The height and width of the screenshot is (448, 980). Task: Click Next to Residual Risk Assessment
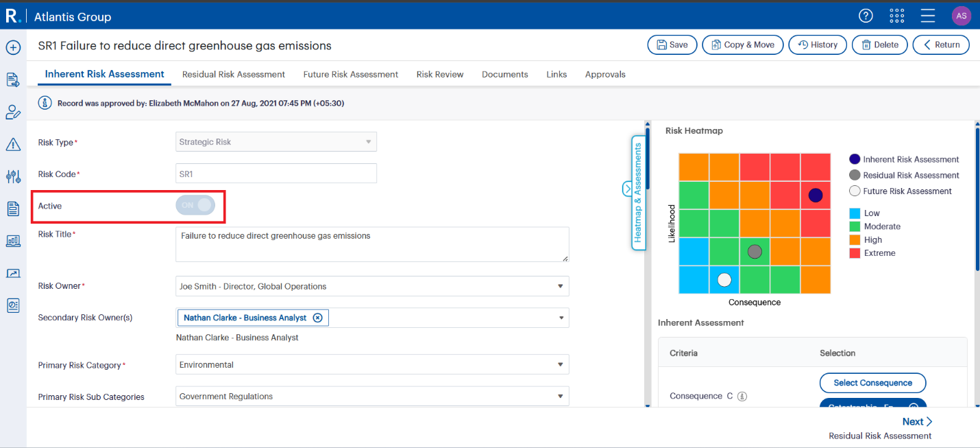[916, 422]
